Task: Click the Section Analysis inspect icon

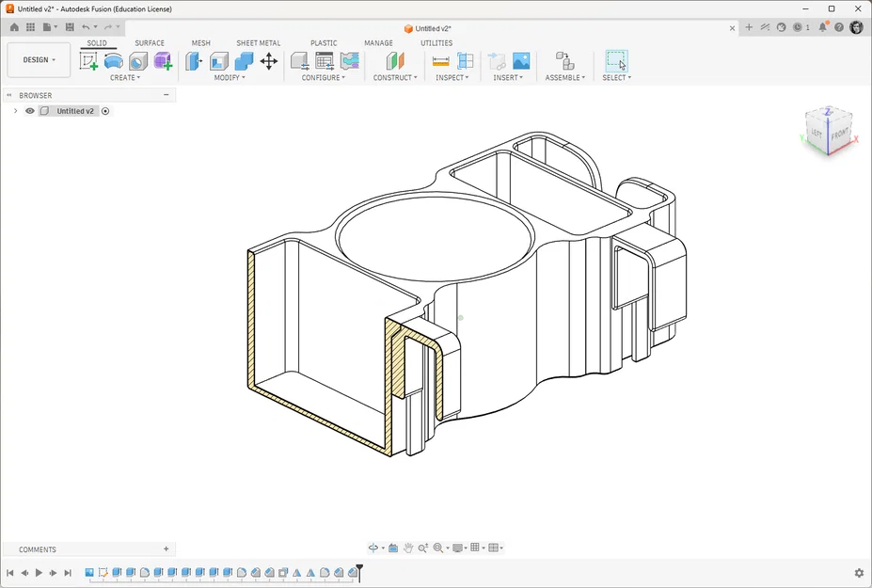Action: click(x=465, y=60)
